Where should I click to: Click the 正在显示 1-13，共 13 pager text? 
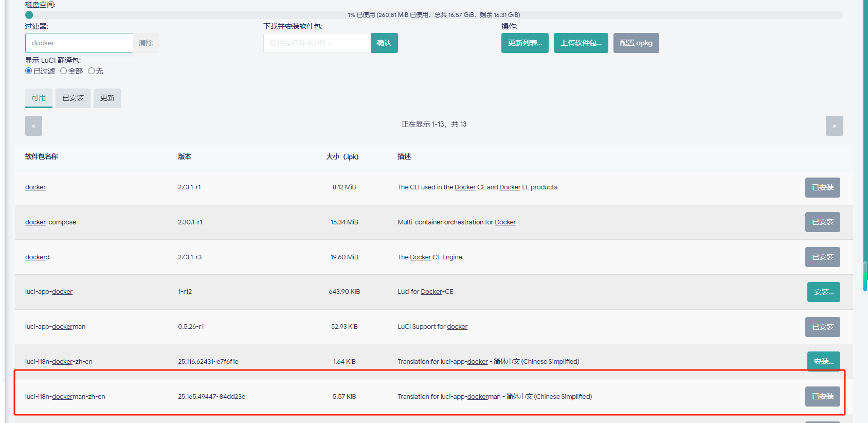point(434,124)
